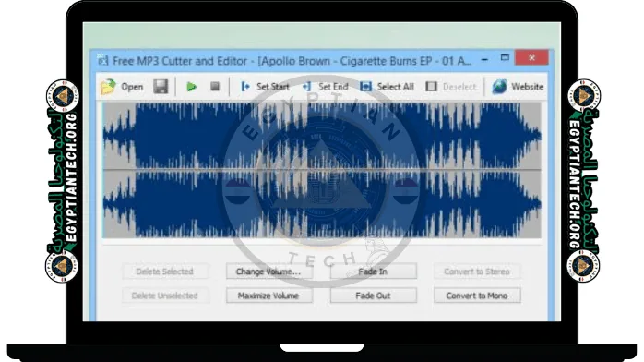Image resolution: width=644 pixels, height=362 pixels.
Task: Click the Free MP3 Cutter title text
Action: 292,61
